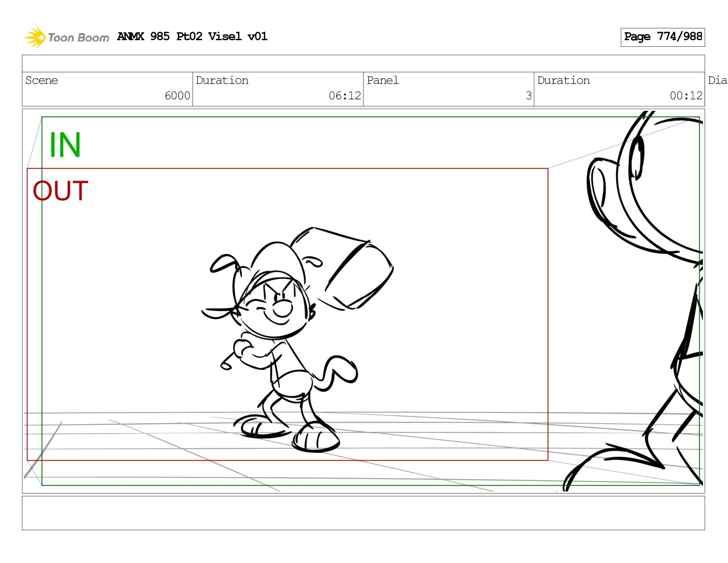Click the panel duration value '00:12'
Viewport: 728px width, 563px height.
click(x=686, y=96)
